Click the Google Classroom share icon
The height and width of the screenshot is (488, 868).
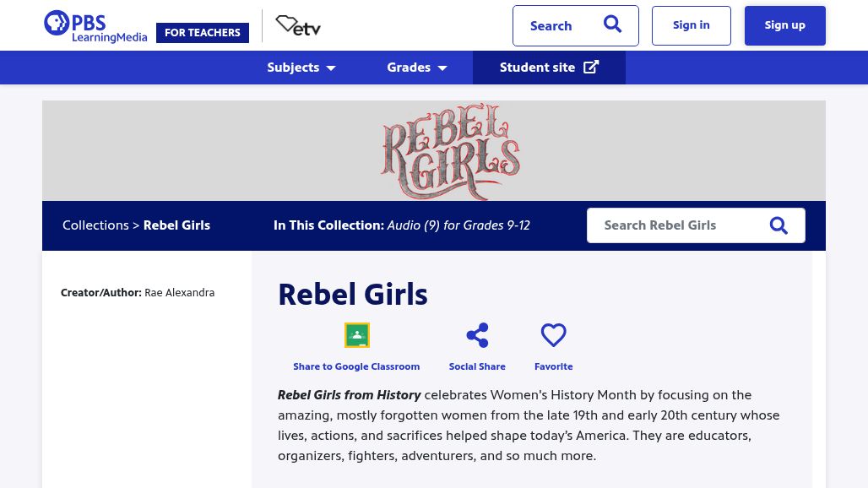(356, 335)
